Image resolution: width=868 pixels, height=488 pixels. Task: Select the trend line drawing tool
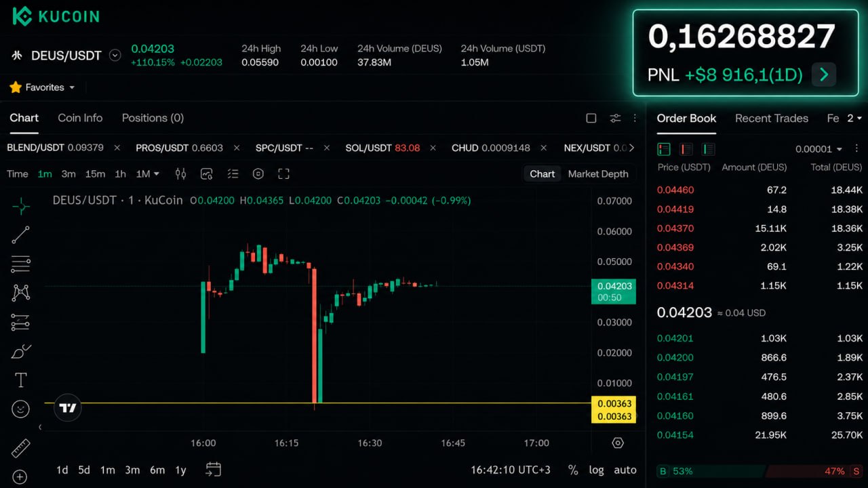point(21,235)
